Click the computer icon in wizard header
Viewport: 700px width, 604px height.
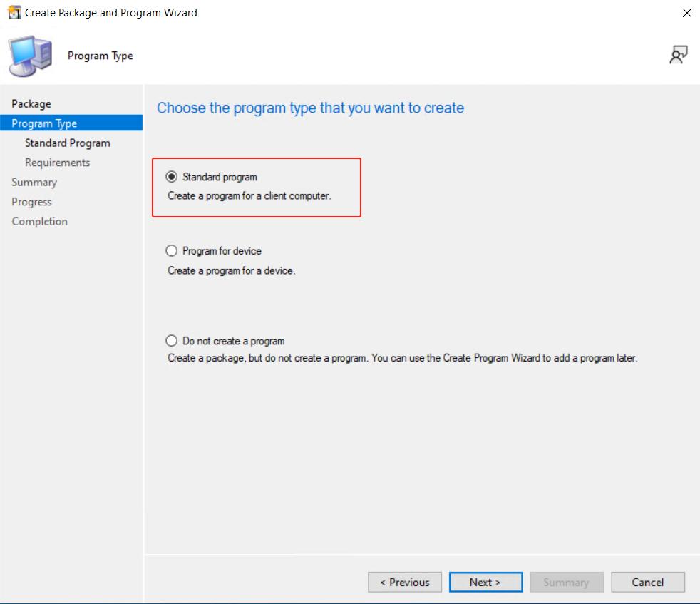click(30, 56)
